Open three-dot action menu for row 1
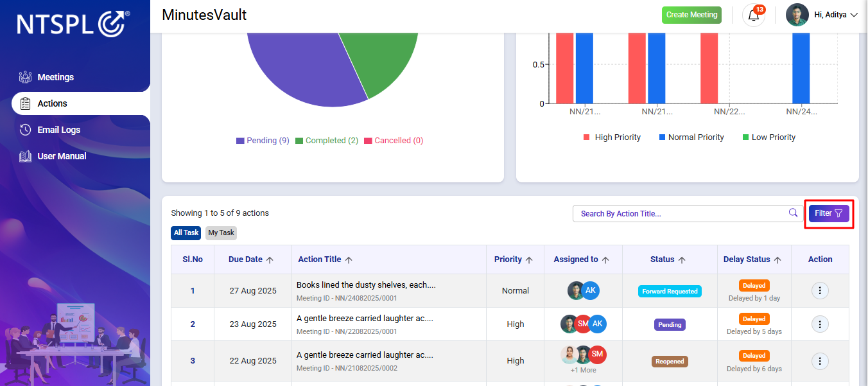 pos(820,291)
